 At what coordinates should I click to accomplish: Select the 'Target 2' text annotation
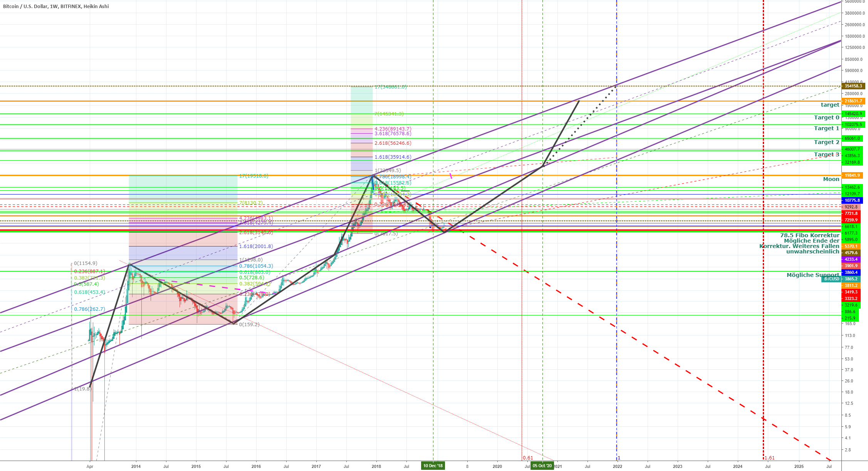point(826,142)
